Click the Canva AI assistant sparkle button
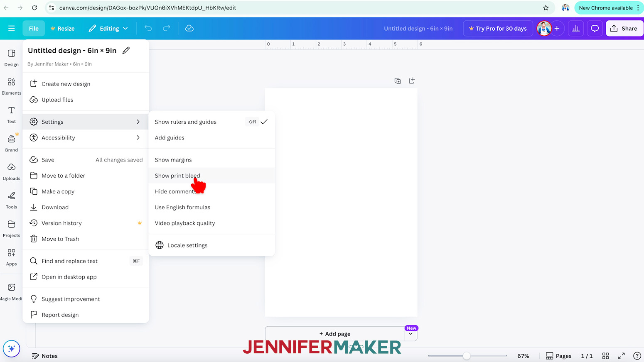 (x=11, y=348)
